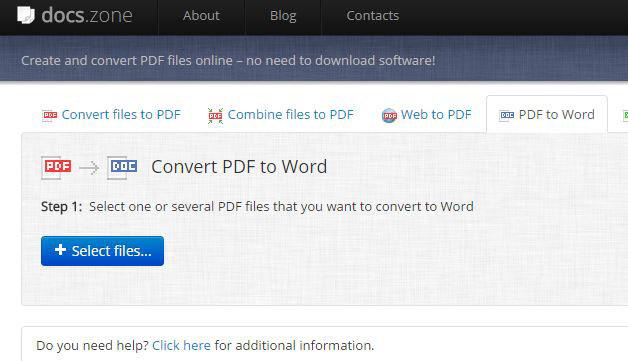This screenshot has height=361, width=628.
Task: Open the Click here help link
Action: coord(181,345)
